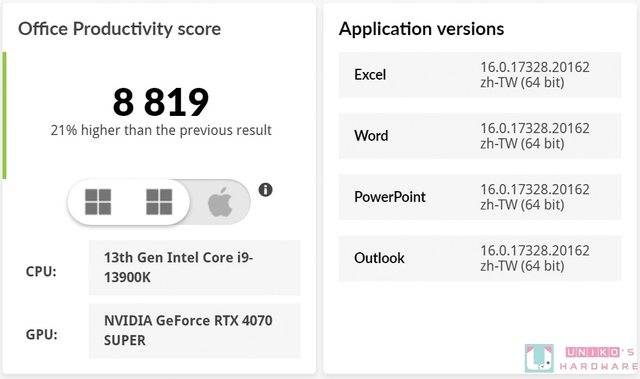Click the PowerPoint version row
The height and width of the screenshot is (379, 640).
pyautogui.click(x=480, y=197)
